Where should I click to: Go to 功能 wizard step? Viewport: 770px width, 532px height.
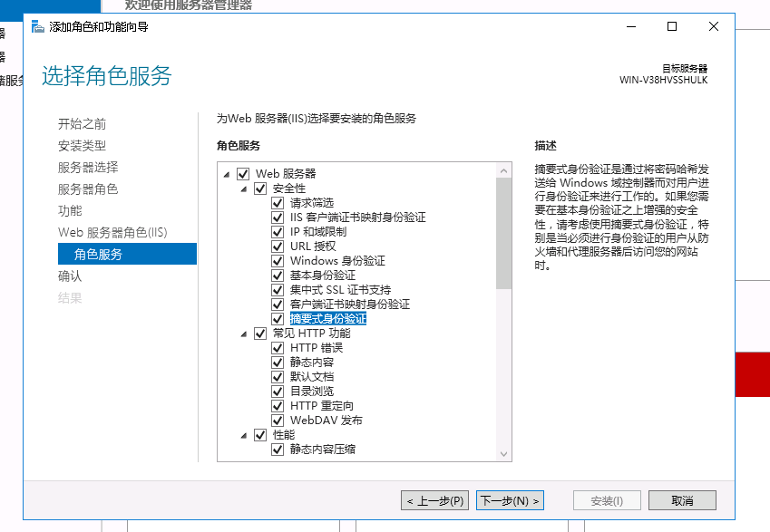[x=70, y=210]
